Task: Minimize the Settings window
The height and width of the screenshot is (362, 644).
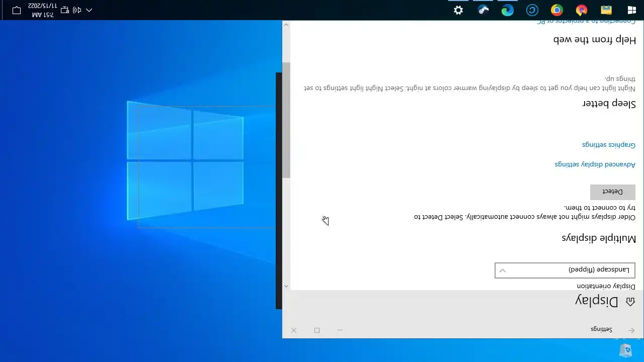Action: click(x=340, y=330)
